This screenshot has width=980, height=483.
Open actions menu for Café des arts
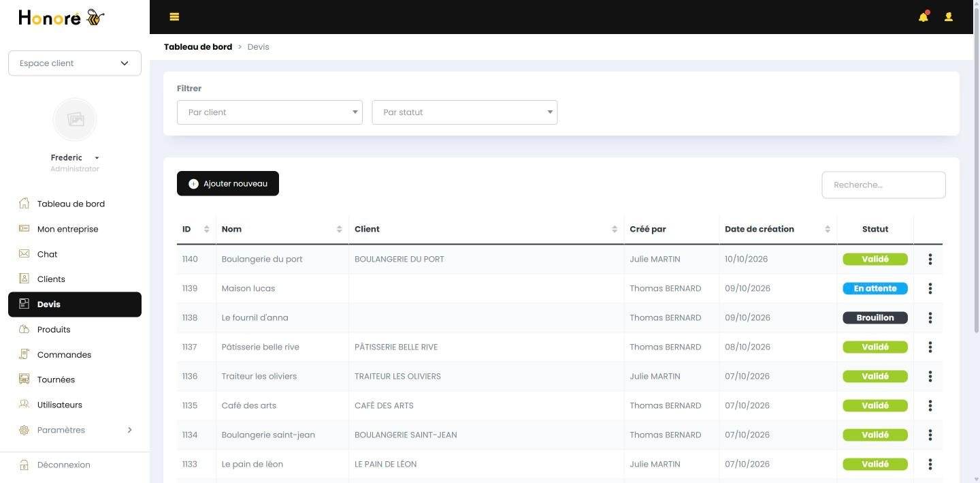[930, 405]
